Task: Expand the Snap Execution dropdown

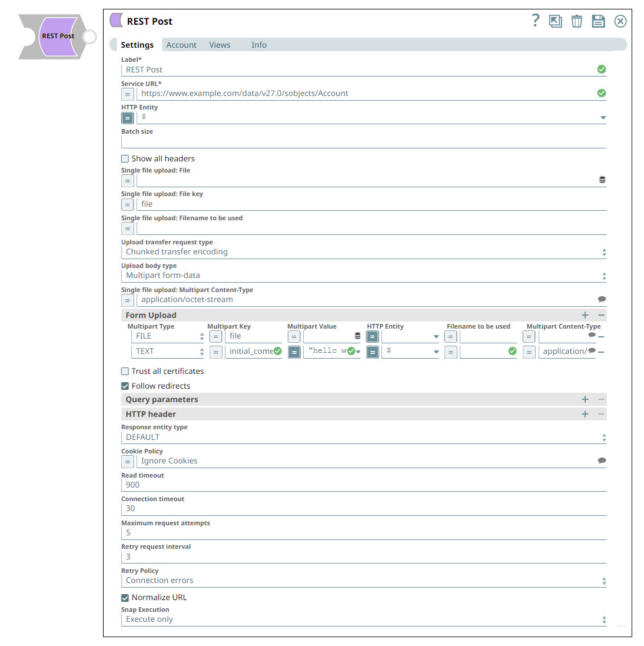Action: click(604, 619)
